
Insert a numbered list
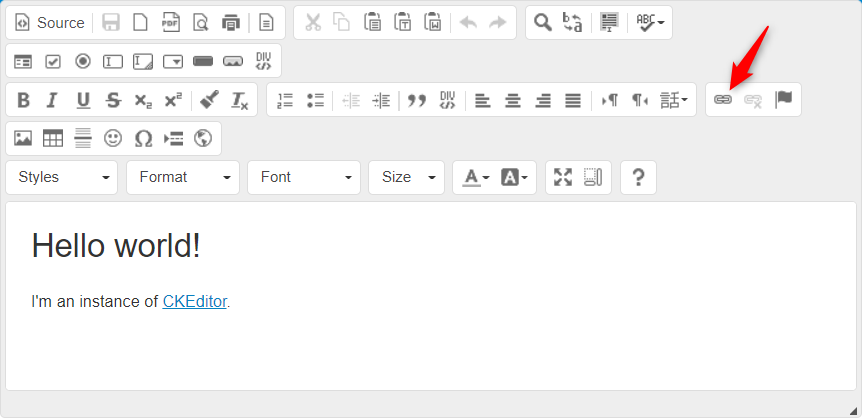point(285,100)
